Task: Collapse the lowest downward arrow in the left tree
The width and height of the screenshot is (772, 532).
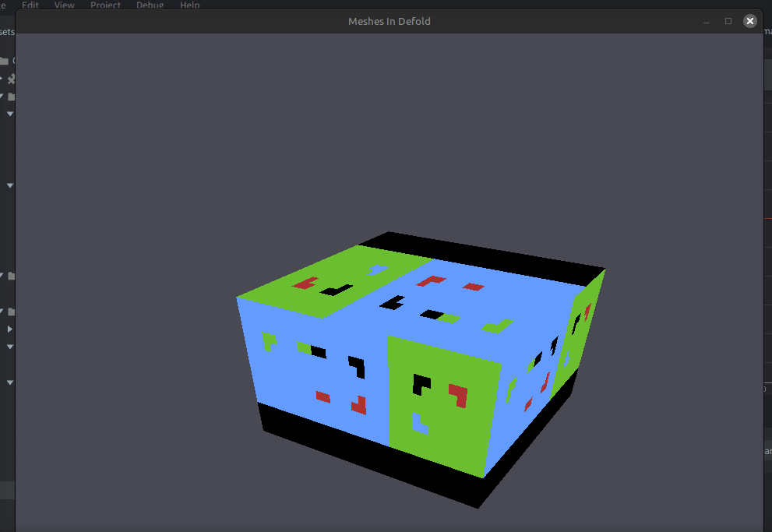Action: click(x=10, y=382)
